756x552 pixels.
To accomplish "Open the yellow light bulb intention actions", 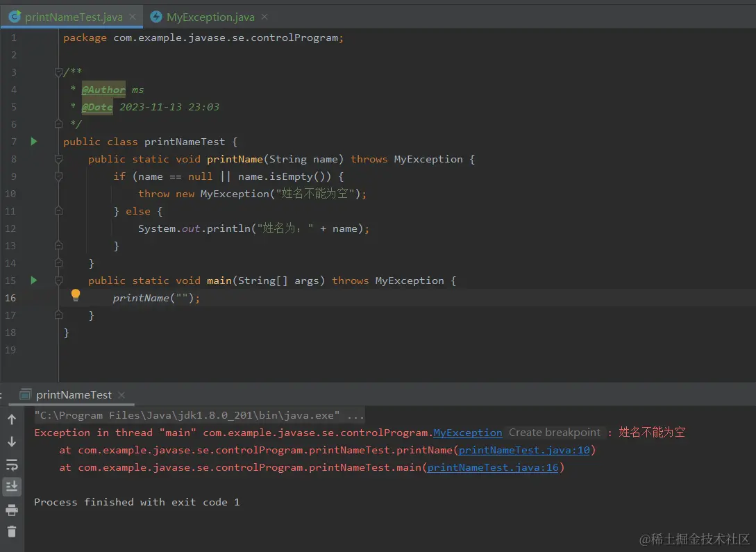I will [76, 295].
